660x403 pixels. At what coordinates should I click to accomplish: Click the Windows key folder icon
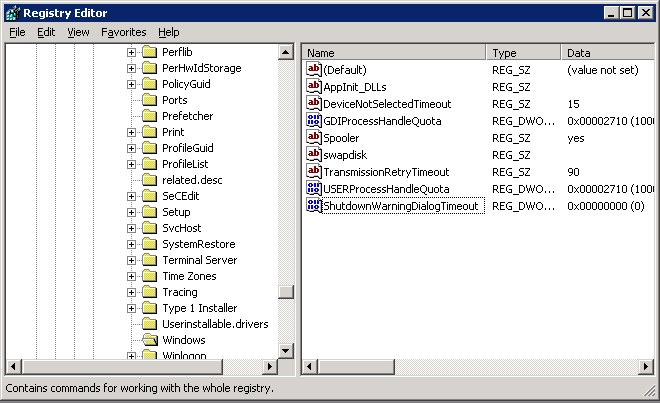pos(150,340)
